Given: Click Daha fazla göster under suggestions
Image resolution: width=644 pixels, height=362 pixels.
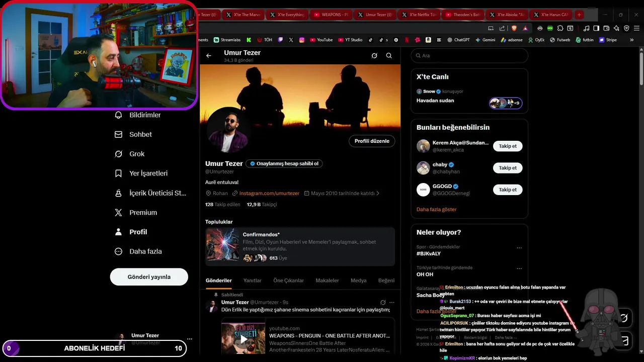Looking at the screenshot, I should [436, 209].
